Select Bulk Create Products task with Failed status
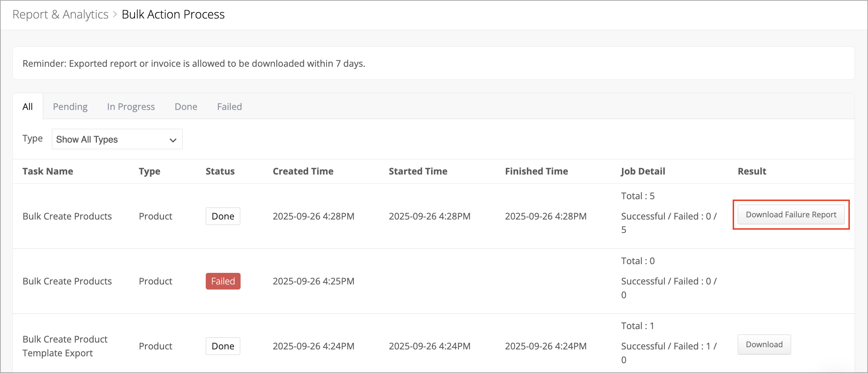 tap(67, 281)
